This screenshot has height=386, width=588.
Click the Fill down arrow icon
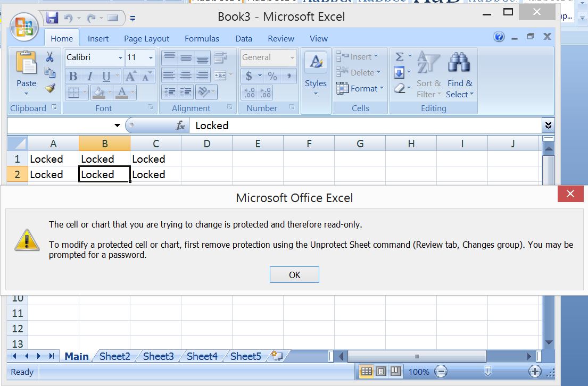coord(399,72)
